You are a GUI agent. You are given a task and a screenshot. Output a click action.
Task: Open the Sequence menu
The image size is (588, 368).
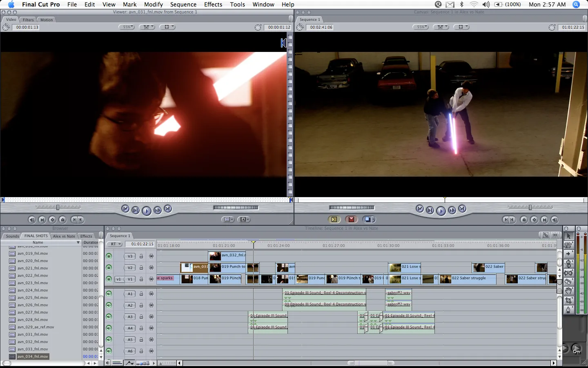(183, 4)
